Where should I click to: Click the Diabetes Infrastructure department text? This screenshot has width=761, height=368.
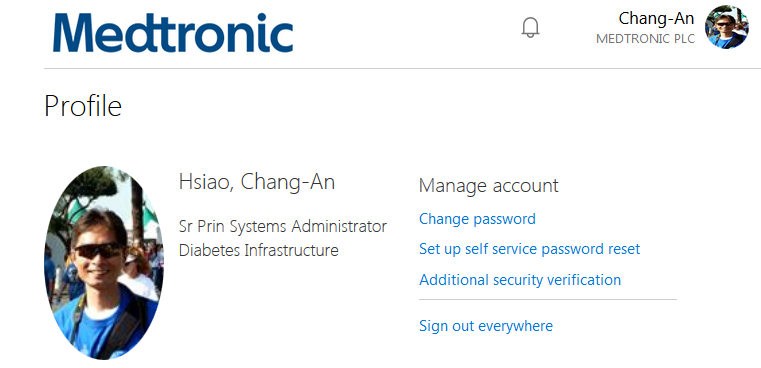coord(259,251)
